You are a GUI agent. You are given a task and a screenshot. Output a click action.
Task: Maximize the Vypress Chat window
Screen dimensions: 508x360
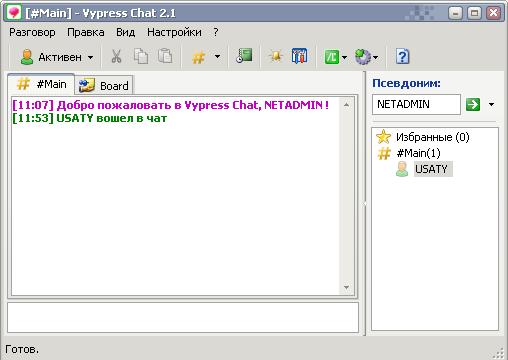(474, 13)
